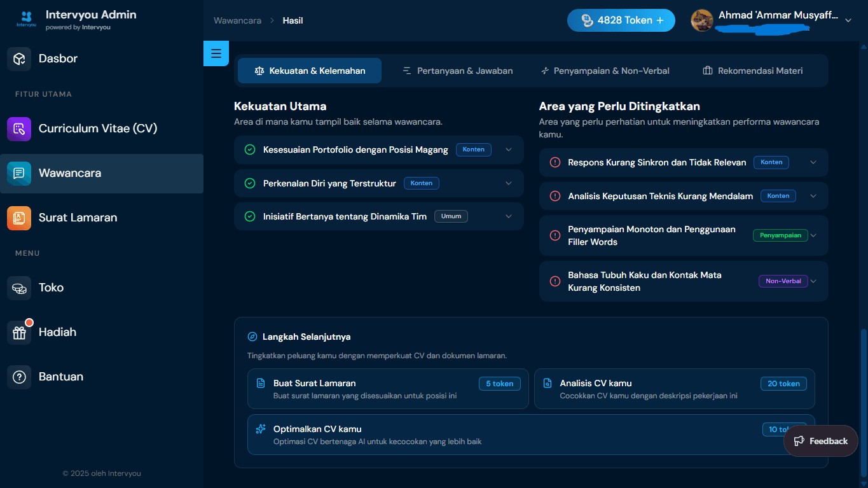Screen dimensions: 868x488
Task: Click the user profile avatar
Action: click(702, 20)
